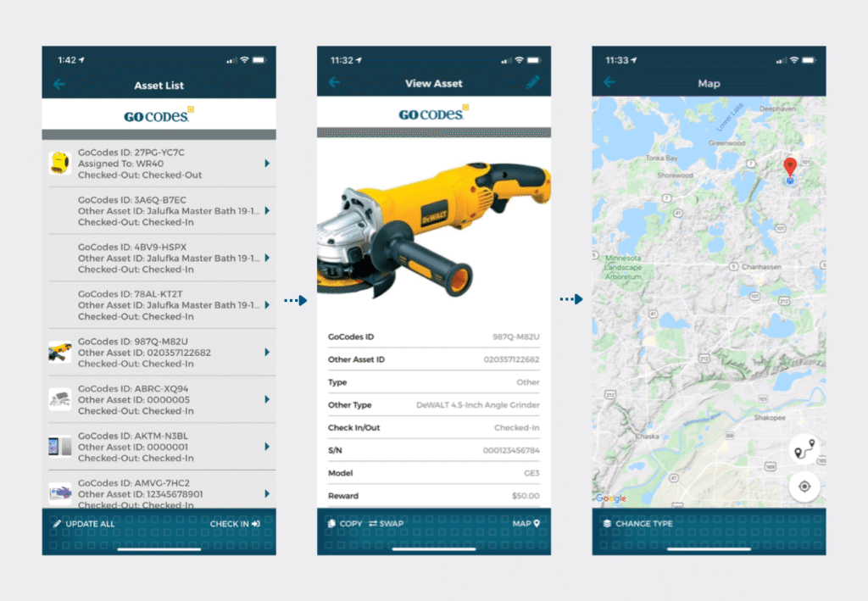868x601 pixels.
Task: Tap the pencil edit icon on View Asset
Action: (x=532, y=82)
